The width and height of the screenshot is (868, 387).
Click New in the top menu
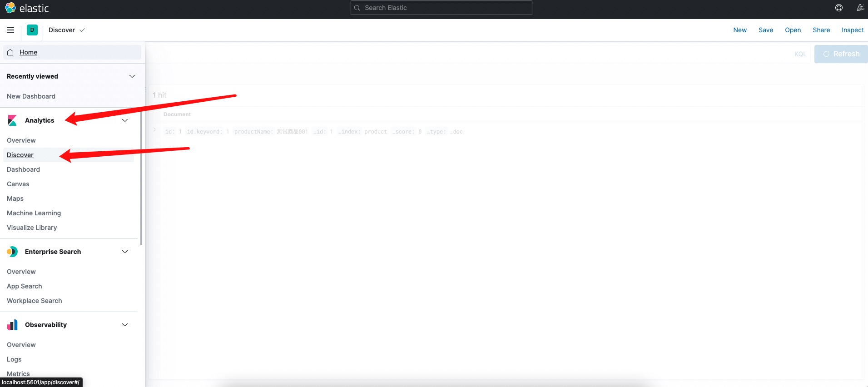pos(740,30)
